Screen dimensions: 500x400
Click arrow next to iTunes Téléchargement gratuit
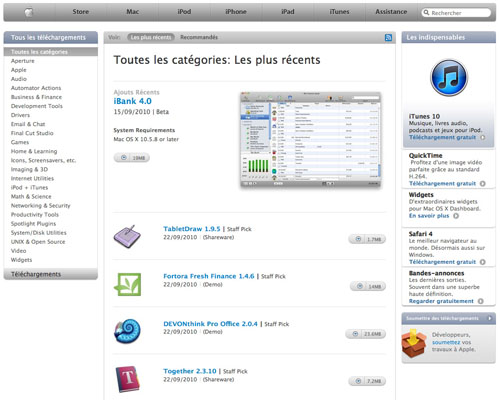(483, 137)
